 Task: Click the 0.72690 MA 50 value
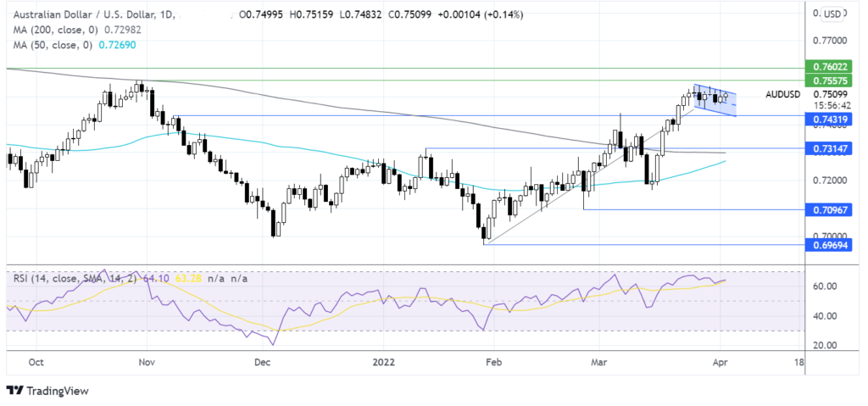(x=117, y=44)
